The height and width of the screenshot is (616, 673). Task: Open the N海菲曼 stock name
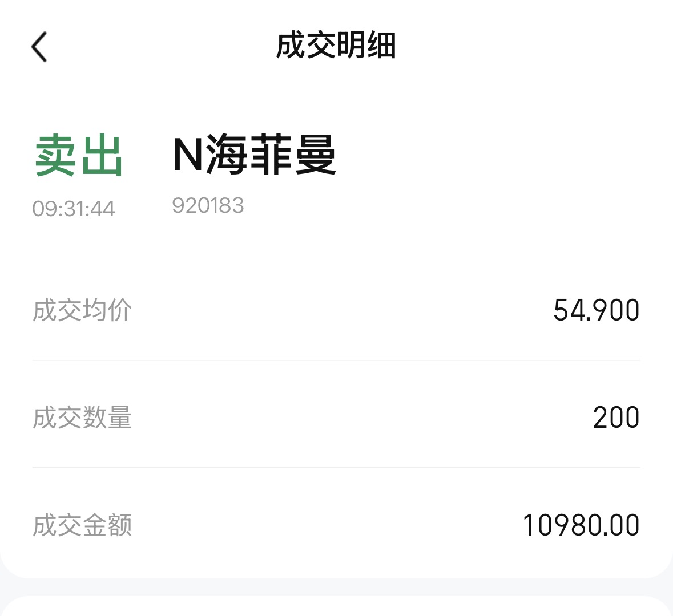pyautogui.click(x=254, y=155)
